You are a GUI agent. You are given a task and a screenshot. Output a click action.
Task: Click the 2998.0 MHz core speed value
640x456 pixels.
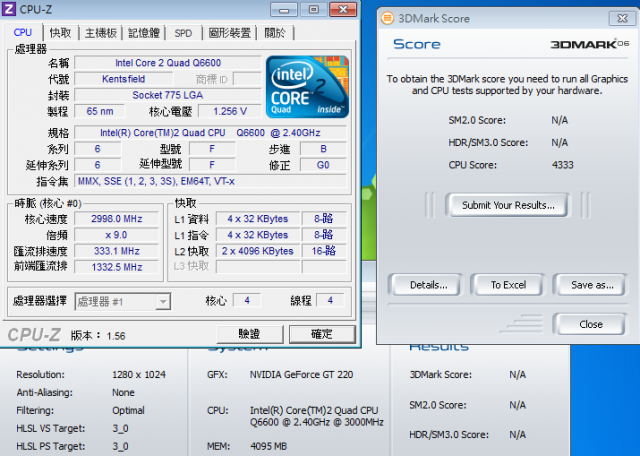pos(117,219)
